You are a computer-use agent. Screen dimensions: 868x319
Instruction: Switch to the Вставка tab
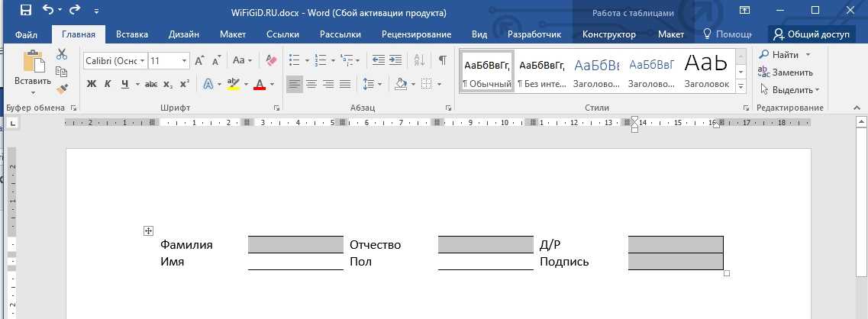pos(132,34)
